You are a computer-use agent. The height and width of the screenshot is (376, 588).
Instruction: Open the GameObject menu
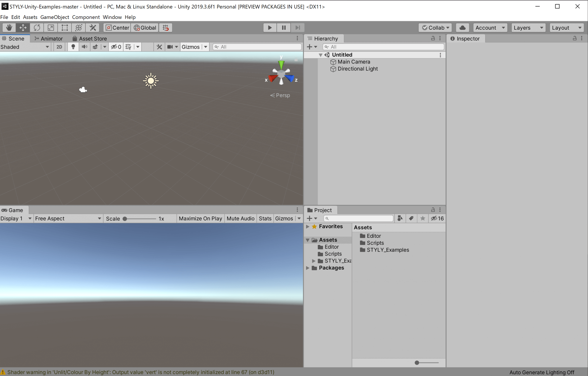tap(55, 17)
